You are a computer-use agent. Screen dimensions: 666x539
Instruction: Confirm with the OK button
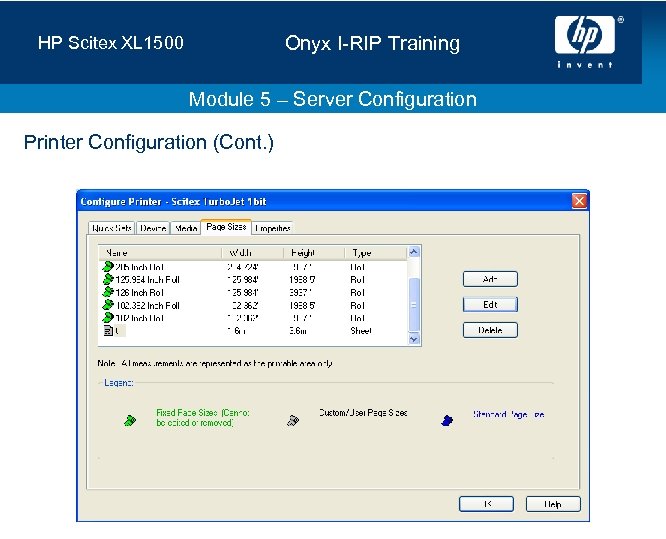[486, 504]
